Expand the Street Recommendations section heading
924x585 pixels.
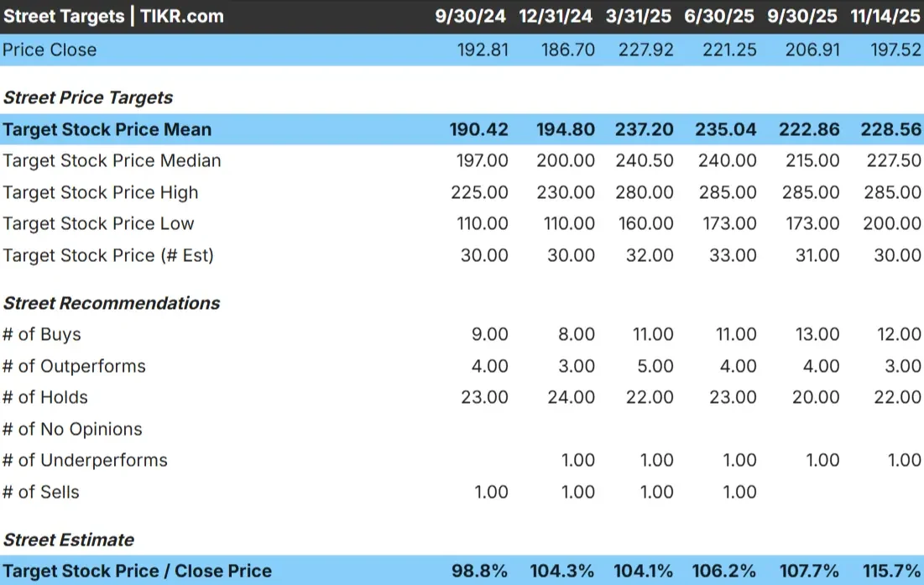click(111, 303)
